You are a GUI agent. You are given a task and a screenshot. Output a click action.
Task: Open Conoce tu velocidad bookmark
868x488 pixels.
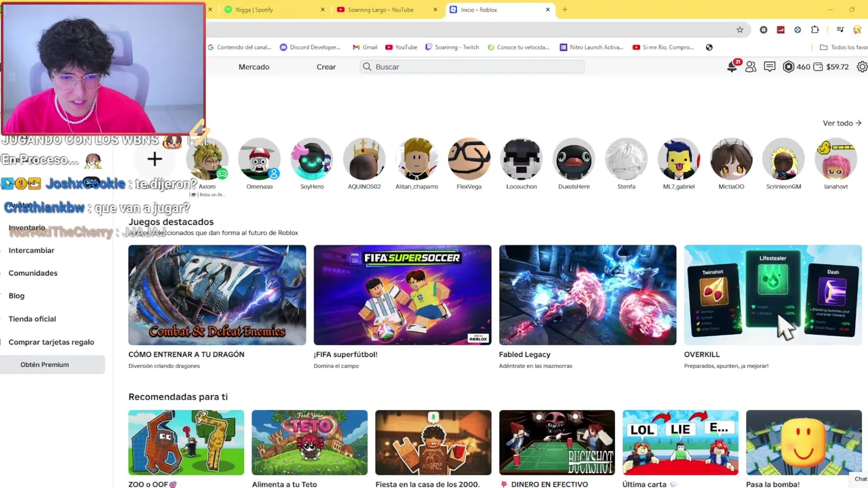(x=518, y=47)
